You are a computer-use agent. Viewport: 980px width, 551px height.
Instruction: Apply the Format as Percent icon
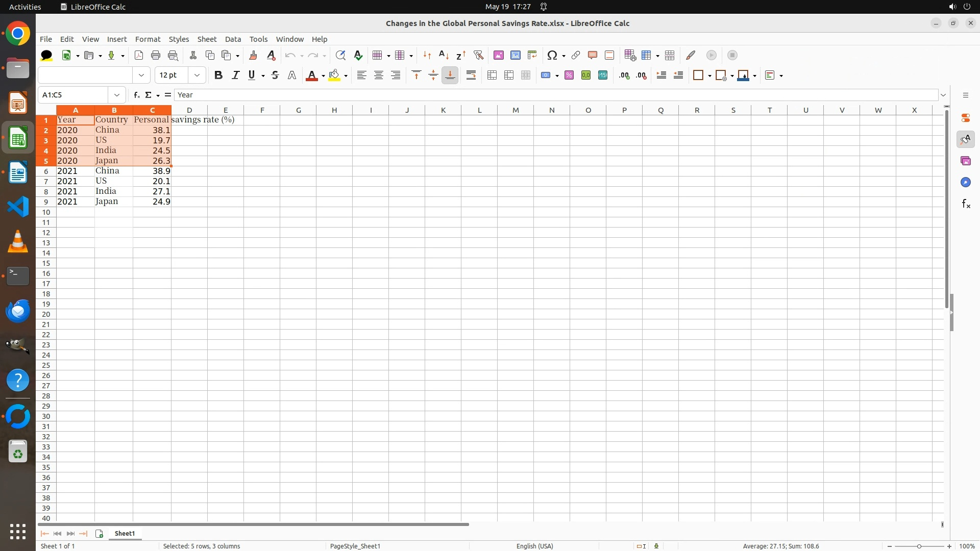click(x=569, y=76)
